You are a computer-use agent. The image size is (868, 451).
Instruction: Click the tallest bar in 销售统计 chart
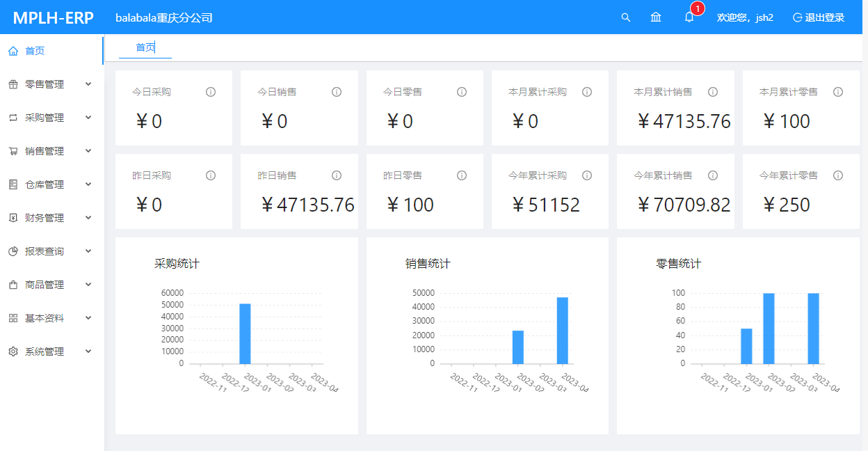click(563, 331)
